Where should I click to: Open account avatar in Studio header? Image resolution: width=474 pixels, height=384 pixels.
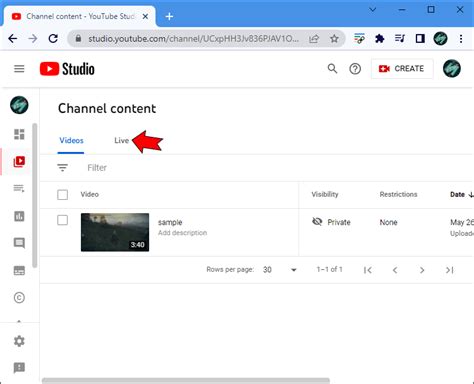point(452,69)
